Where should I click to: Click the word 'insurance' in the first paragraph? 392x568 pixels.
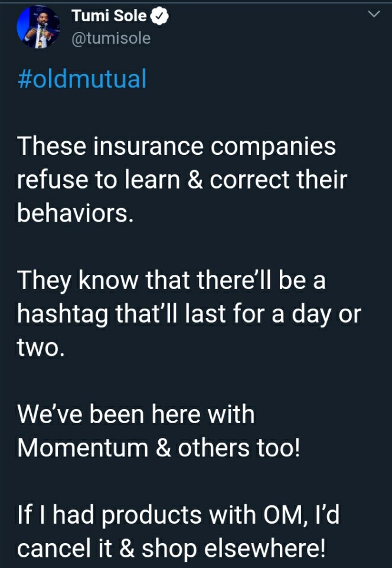[x=148, y=147]
